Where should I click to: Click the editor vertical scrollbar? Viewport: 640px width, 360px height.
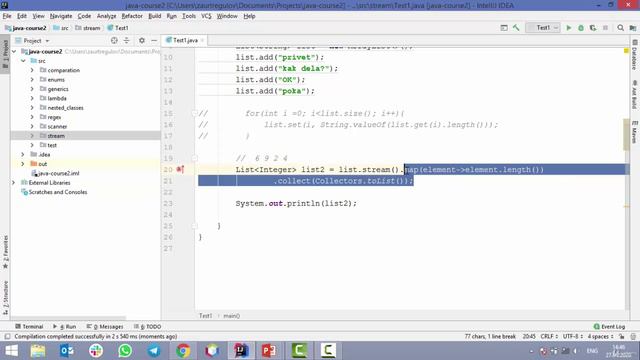click(x=627, y=135)
